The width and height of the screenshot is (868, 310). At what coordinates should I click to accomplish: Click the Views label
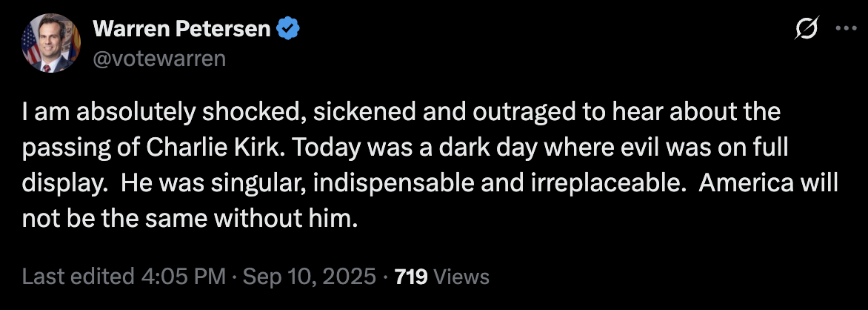(461, 277)
